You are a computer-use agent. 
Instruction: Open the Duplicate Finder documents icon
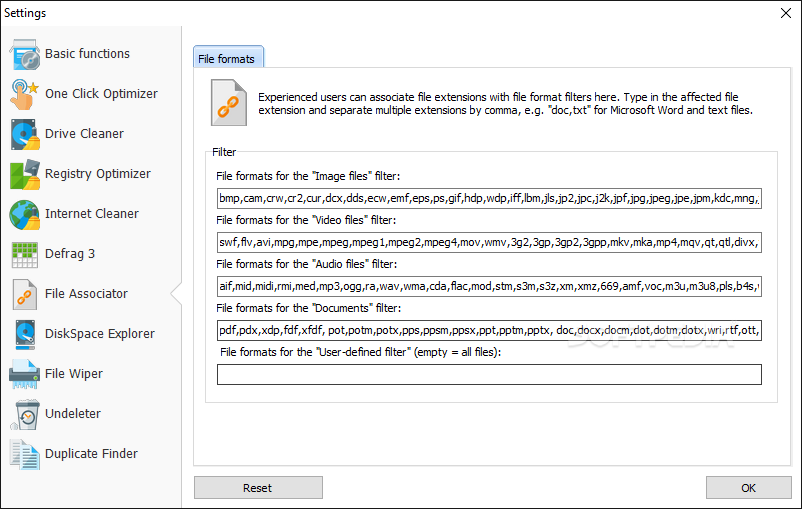25,454
